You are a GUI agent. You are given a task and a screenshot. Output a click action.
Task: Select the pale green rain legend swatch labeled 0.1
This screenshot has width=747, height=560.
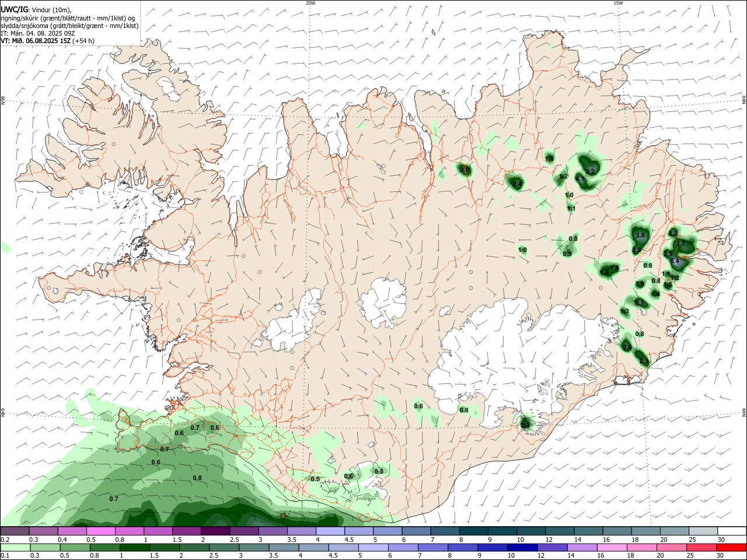(x=15, y=548)
